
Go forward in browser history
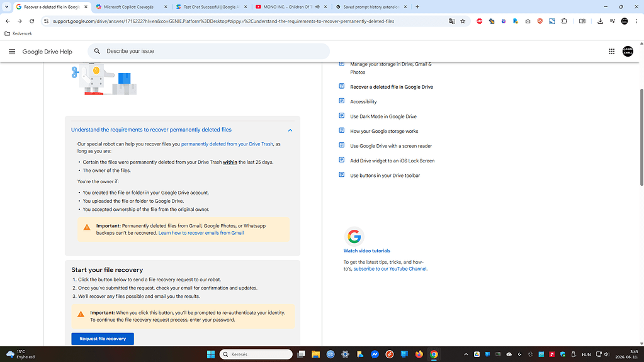[x=20, y=21]
